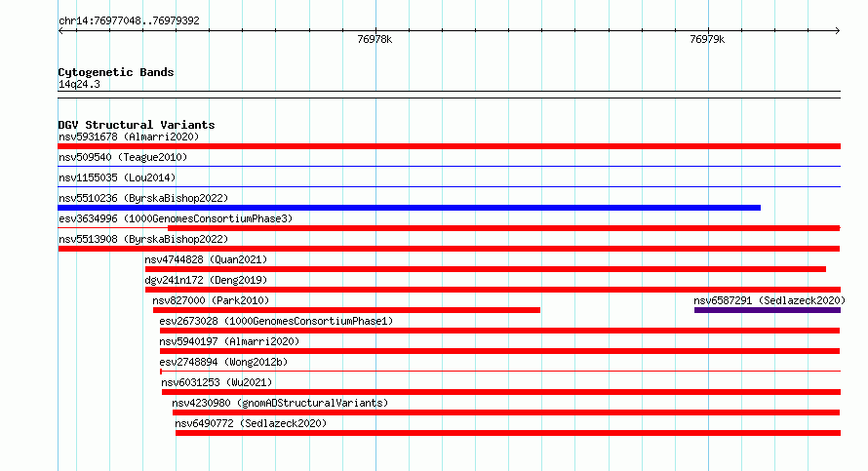
Task: Open variant label nsv6031253 (Wu2021)
Action: pyautogui.click(x=217, y=382)
